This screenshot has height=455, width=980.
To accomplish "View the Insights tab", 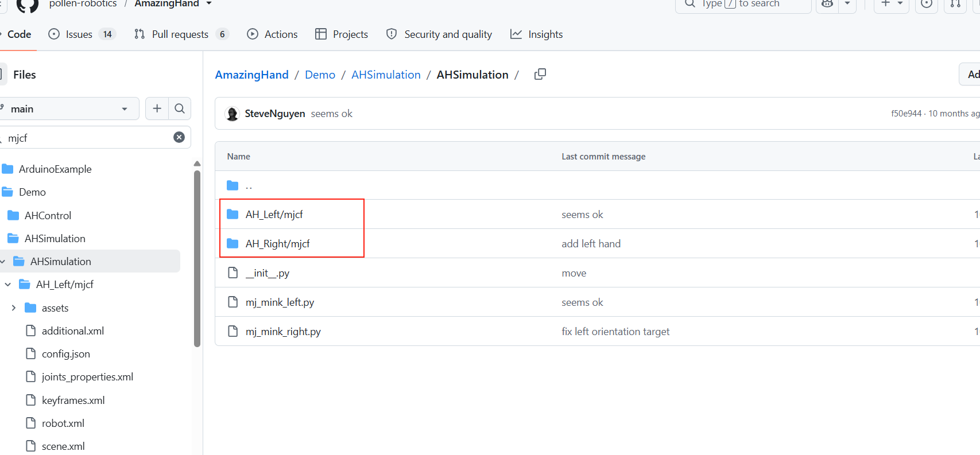I will 537,34.
